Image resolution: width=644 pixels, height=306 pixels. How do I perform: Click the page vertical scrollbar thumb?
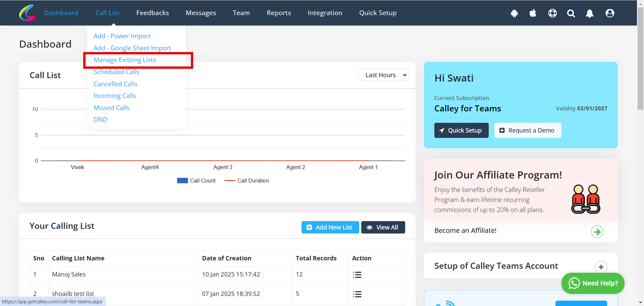pos(640,58)
